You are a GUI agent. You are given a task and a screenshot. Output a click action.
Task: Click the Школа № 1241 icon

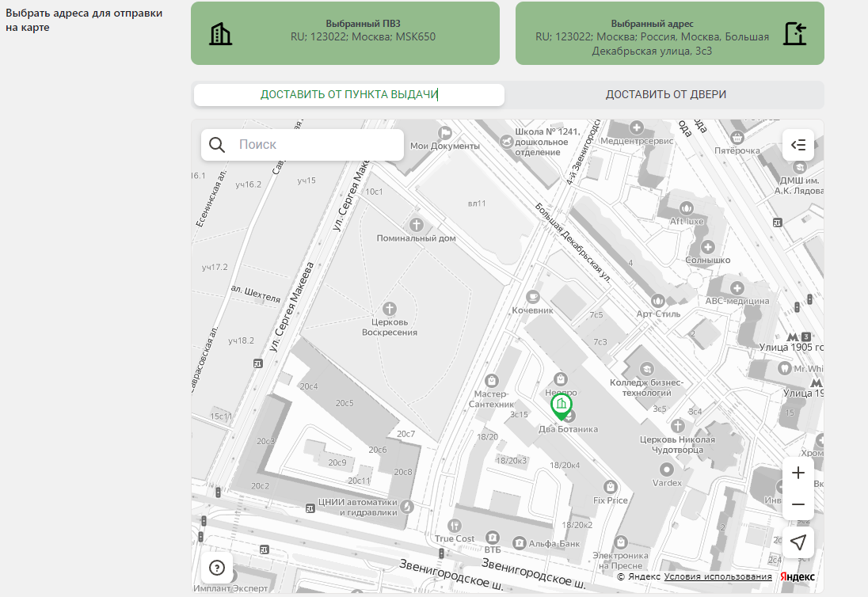click(507, 142)
